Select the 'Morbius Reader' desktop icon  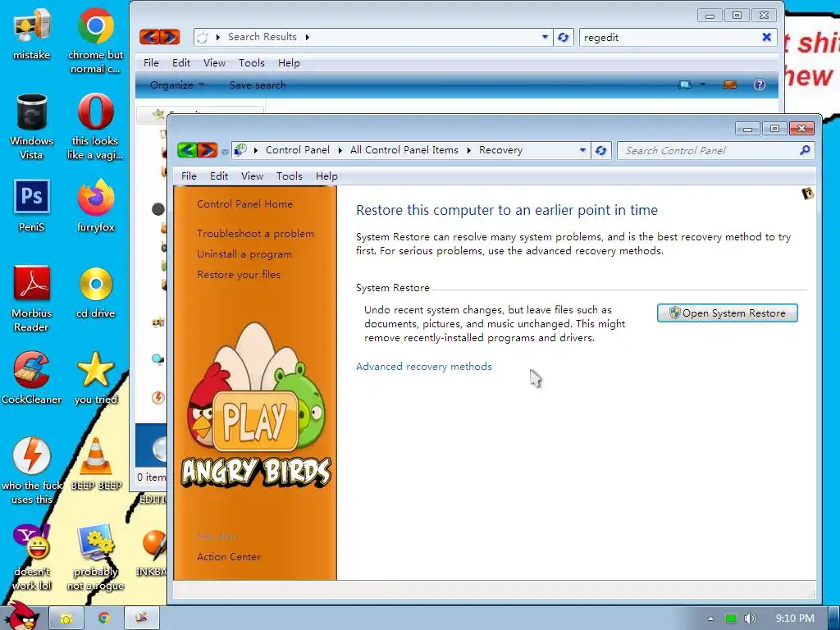click(x=32, y=299)
